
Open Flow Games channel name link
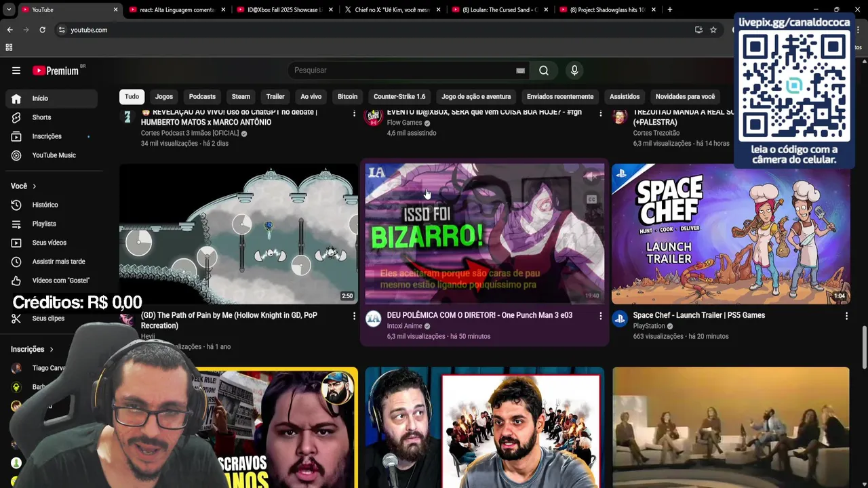[404, 123]
